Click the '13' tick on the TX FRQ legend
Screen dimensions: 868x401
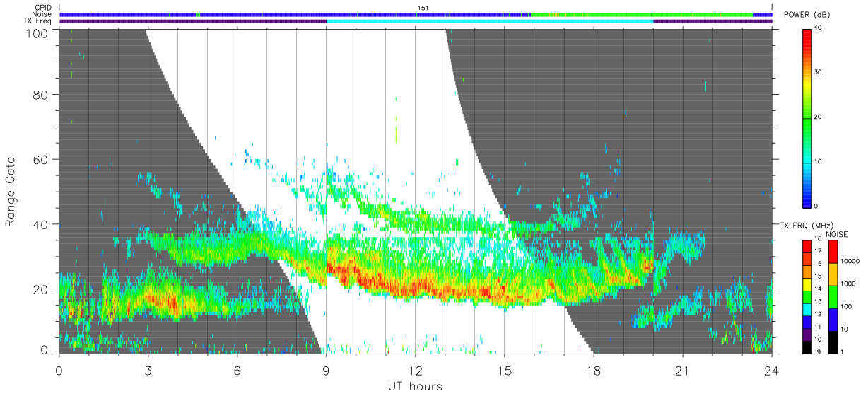pyautogui.click(x=819, y=302)
